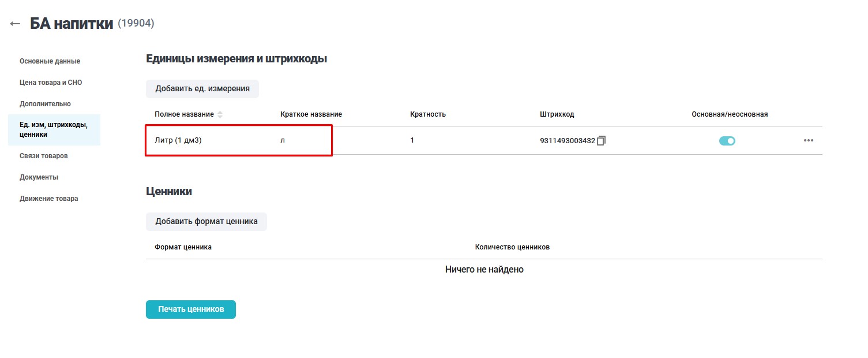Click Добавить формат ценника button
Viewport: 868px width, 358px height.
pyautogui.click(x=206, y=221)
